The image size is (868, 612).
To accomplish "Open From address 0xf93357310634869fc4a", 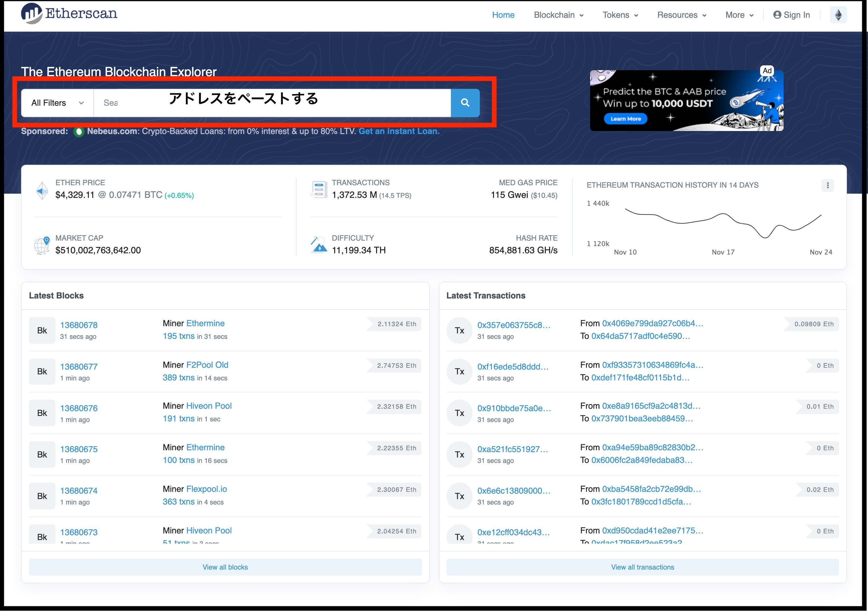I will click(653, 365).
